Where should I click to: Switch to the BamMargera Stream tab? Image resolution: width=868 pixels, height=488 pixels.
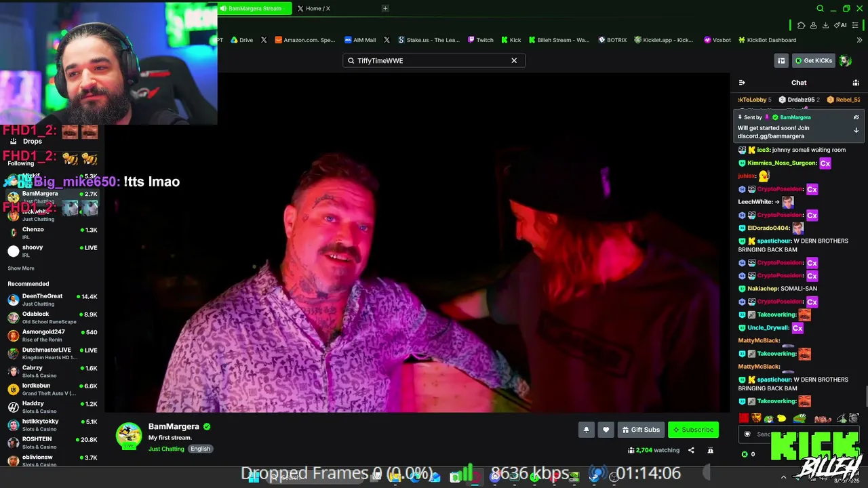[255, 8]
